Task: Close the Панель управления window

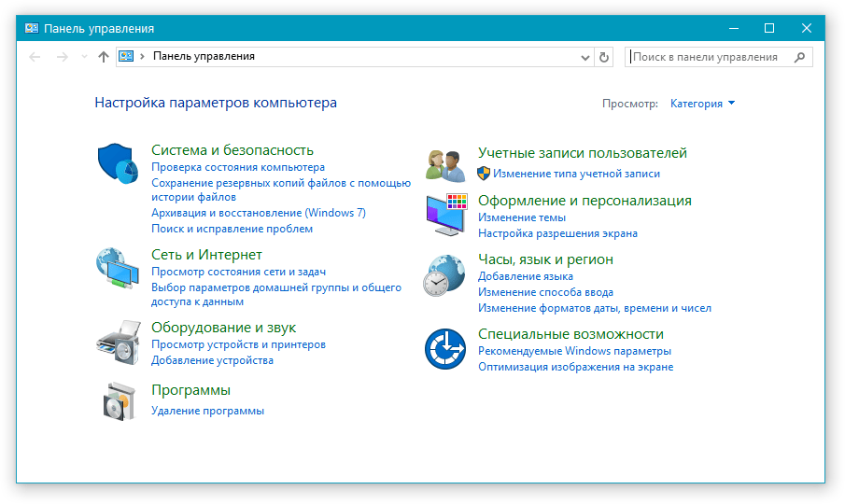Action: pos(806,28)
